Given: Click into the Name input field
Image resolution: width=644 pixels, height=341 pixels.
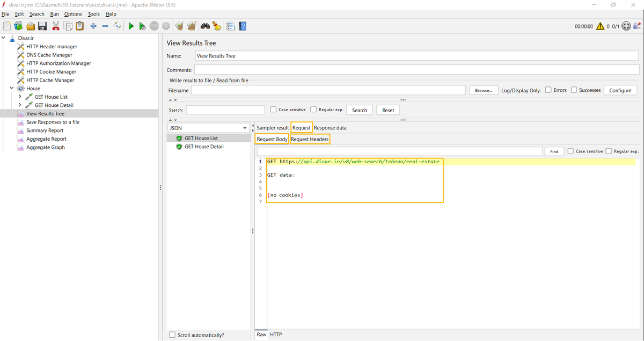Looking at the screenshot, I should pyautogui.click(x=416, y=56).
